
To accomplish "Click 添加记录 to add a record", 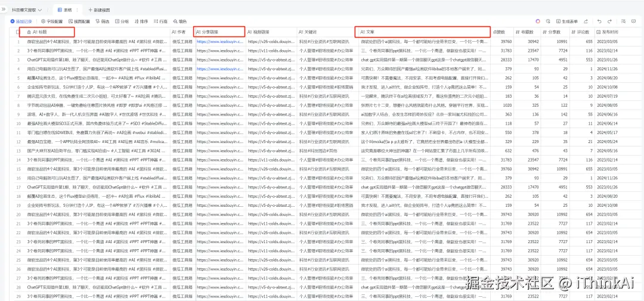I will coord(21,21).
